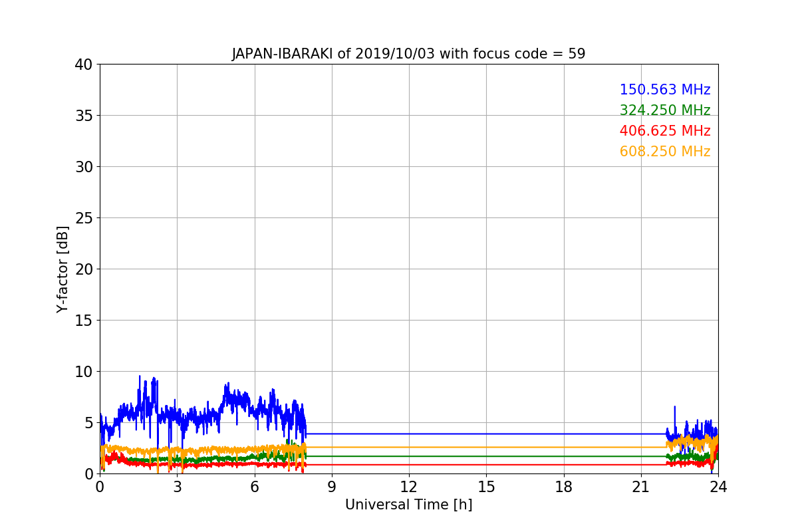Select the 150.563 MHz legend label
Image resolution: width=798 pixels, height=532 pixels.
tap(665, 90)
